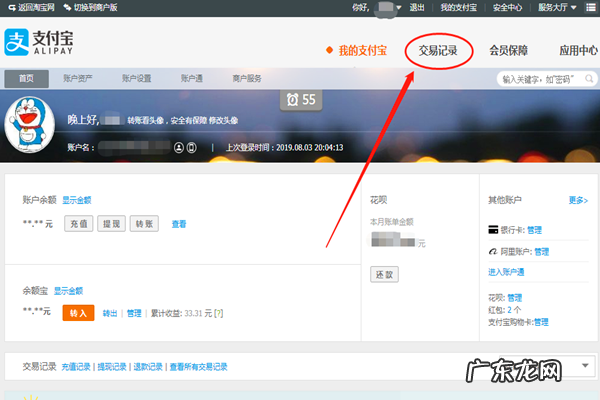
Task: Open 安全中心 in the top bar
Action: (507, 7)
